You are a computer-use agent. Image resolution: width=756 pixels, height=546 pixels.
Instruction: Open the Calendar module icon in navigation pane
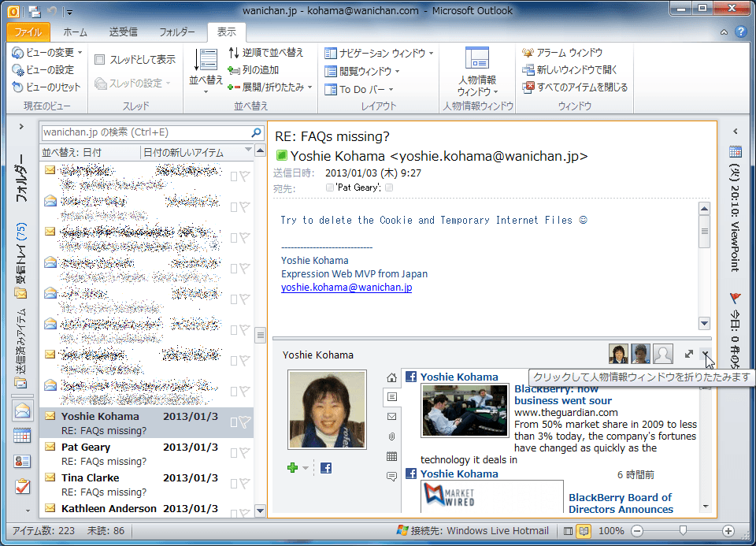point(22,436)
